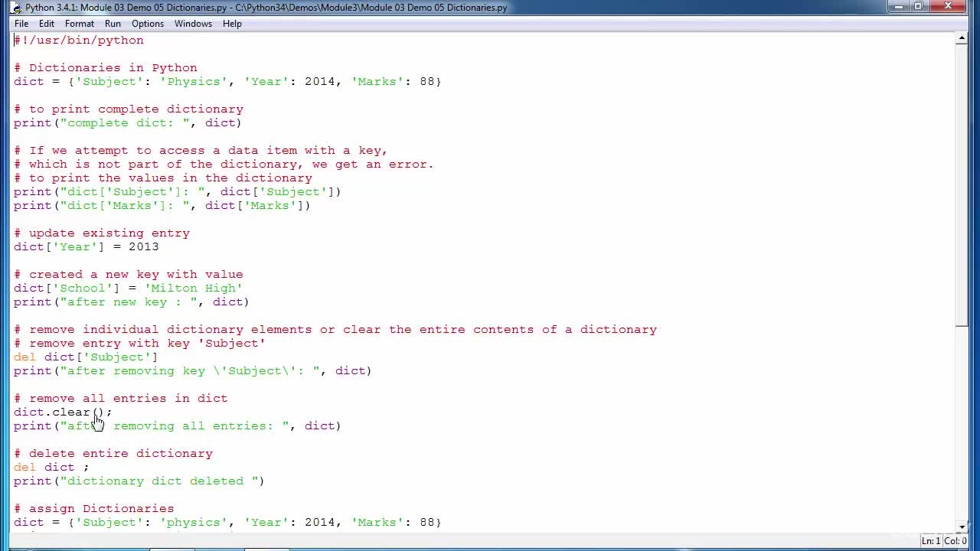
Task: Open the Help menu
Action: [x=232, y=24]
